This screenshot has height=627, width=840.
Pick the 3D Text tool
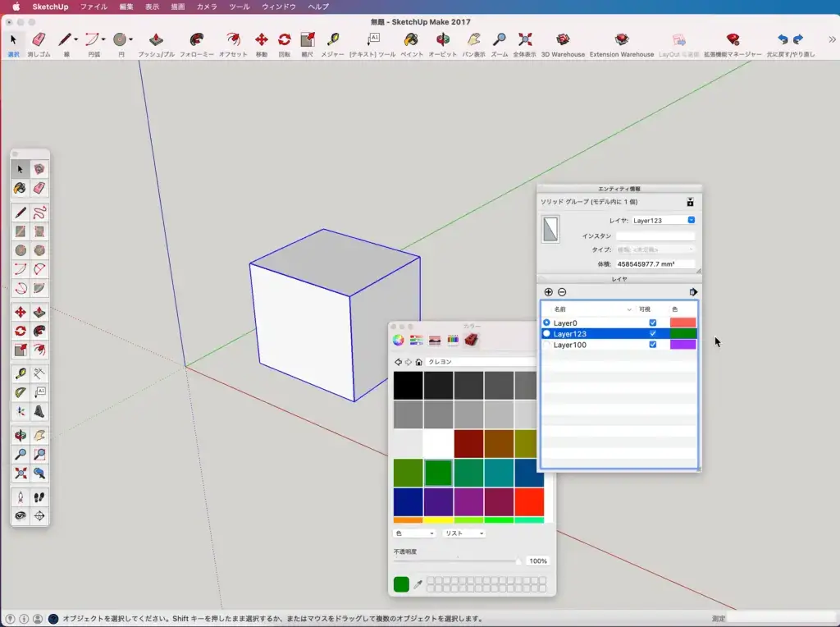click(39, 411)
